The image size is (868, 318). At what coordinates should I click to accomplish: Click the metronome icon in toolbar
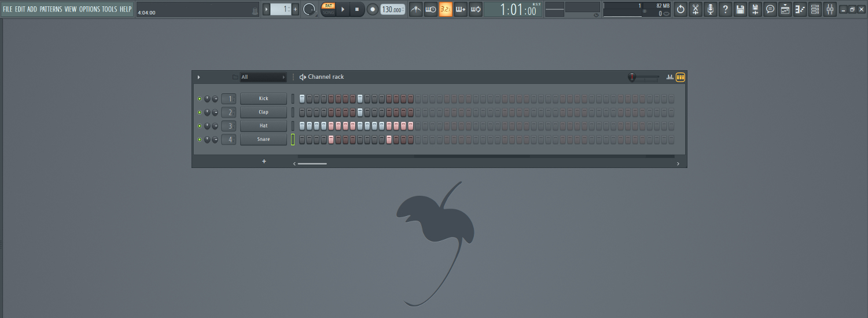tap(416, 9)
